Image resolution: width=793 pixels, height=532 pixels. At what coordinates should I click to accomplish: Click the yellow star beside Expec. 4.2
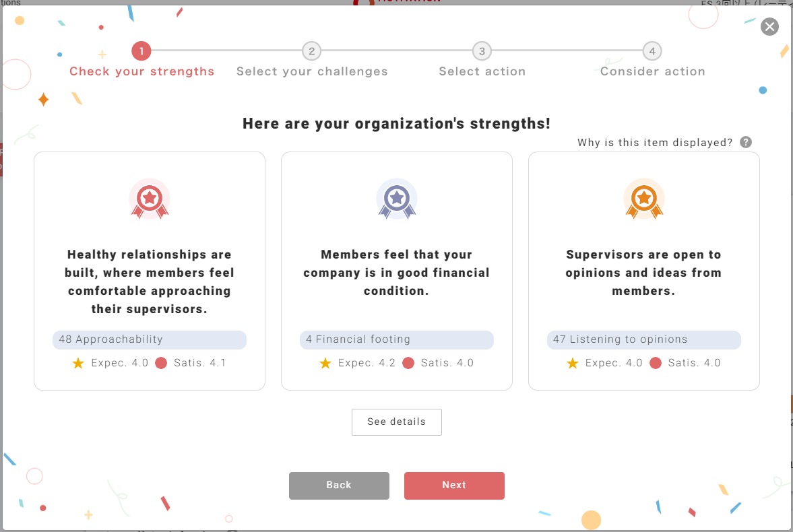coord(325,364)
